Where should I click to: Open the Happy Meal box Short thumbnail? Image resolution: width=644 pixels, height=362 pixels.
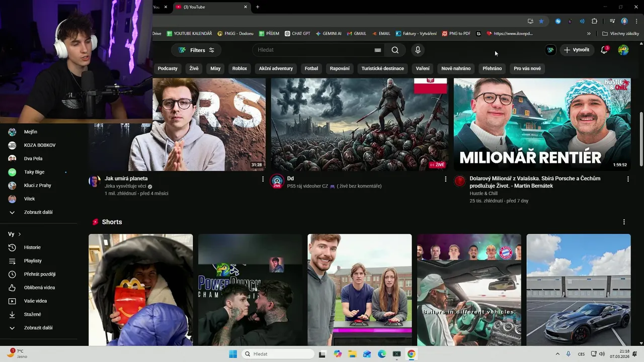tap(141, 290)
